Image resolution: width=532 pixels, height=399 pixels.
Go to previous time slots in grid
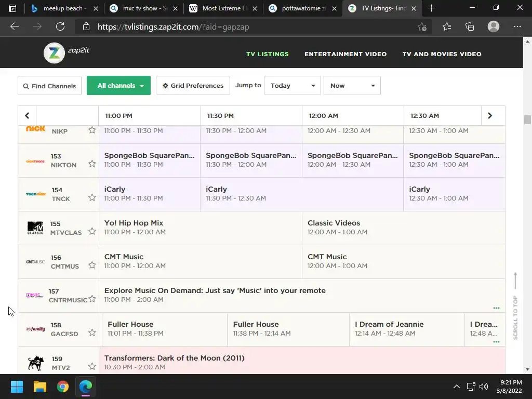click(27, 116)
